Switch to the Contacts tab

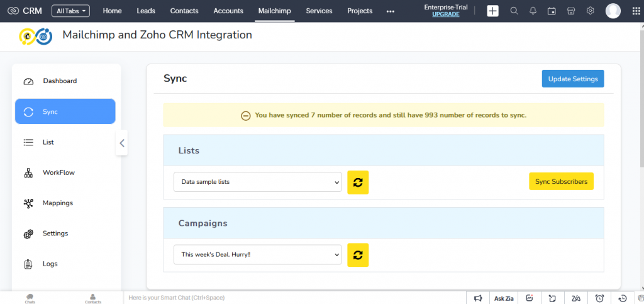(184, 11)
